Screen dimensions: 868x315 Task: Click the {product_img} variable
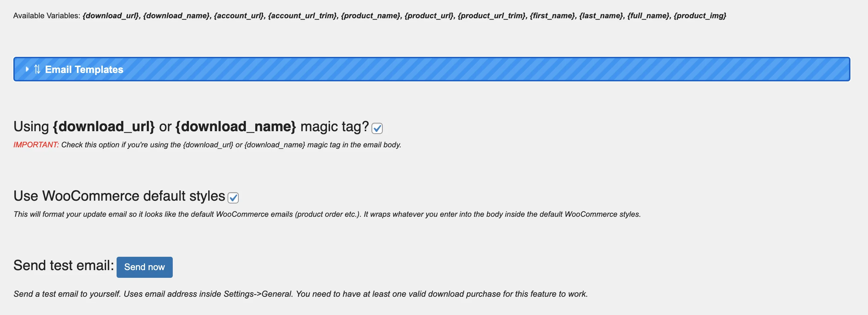coord(700,16)
